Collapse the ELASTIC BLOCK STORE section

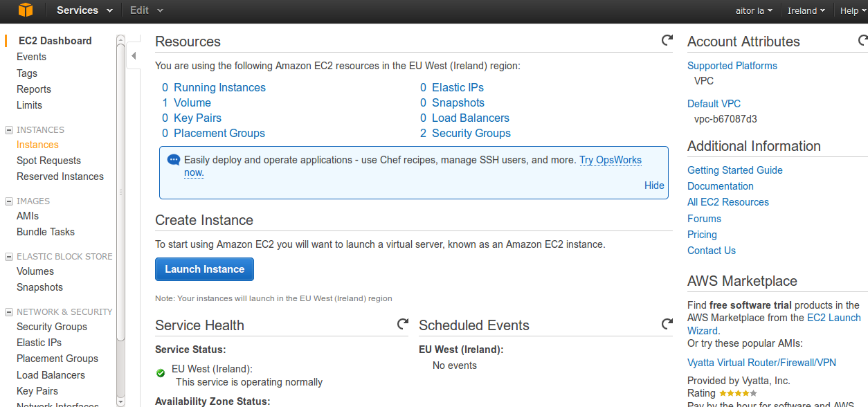pos(9,257)
